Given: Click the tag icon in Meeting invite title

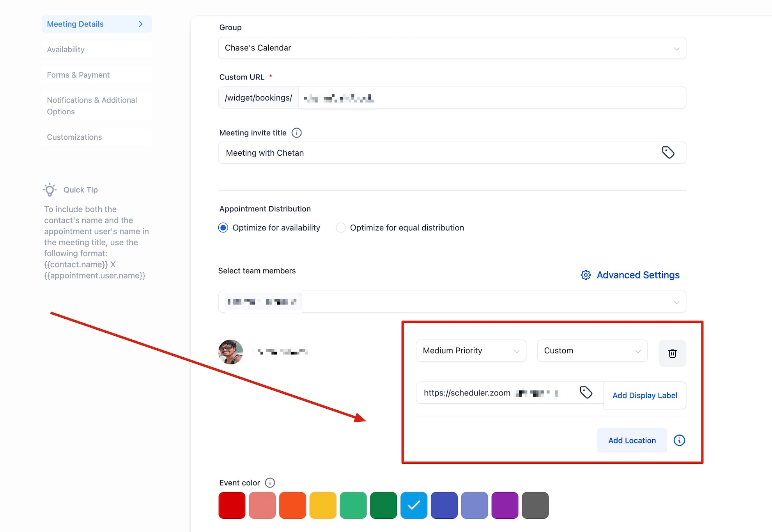Looking at the screenshot, I should [x=668, y=153].
